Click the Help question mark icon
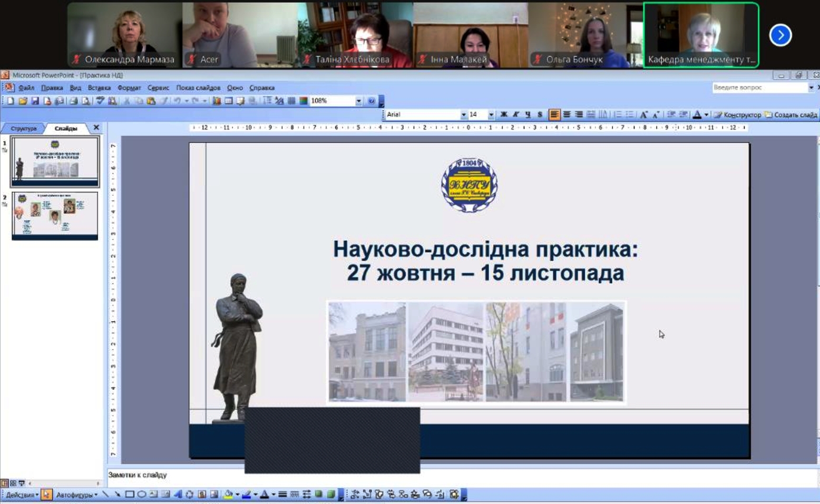The height and width of the screenshot is (504, 820). click(372, 101)
